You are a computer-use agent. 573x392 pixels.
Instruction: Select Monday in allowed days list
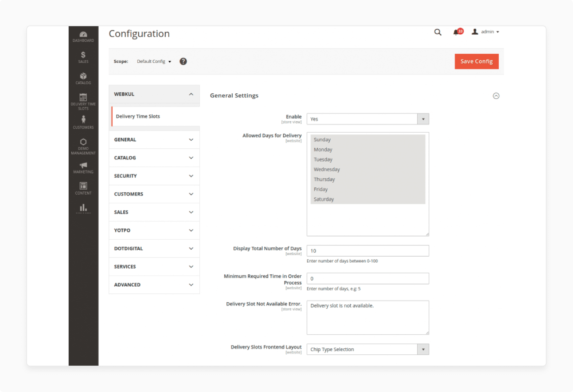(368, 149)
